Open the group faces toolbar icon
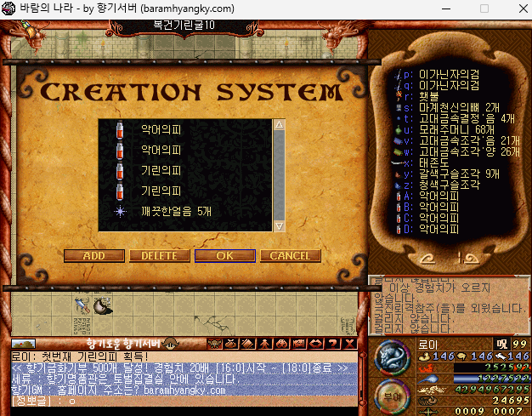Screen dimensions: 532x416 click(282, 344)
